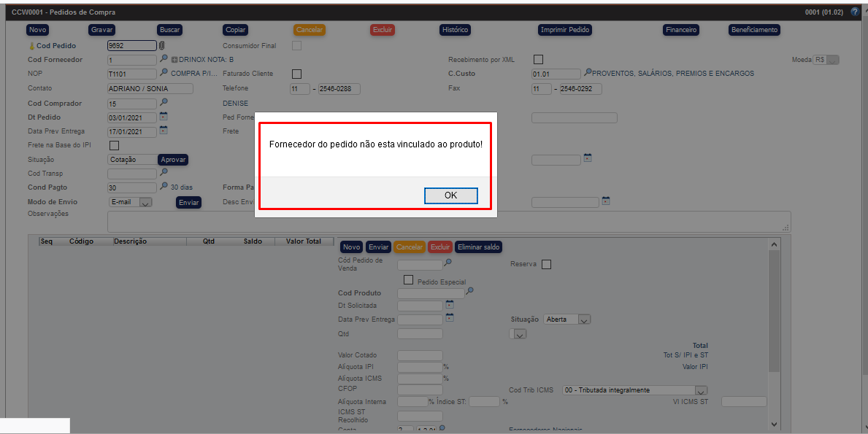
Task: Open the Modo de Envio dropdown
Action: click(145, 201)
